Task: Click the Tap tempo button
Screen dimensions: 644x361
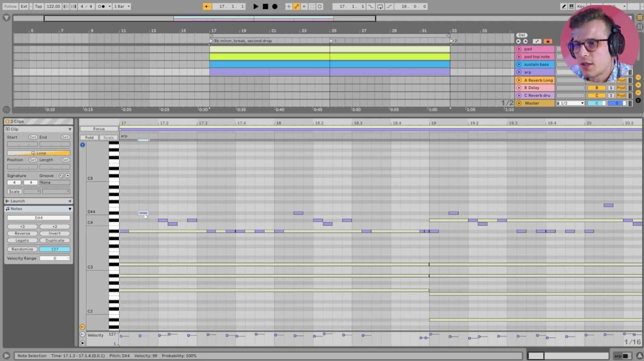Action: pos(39,6)
